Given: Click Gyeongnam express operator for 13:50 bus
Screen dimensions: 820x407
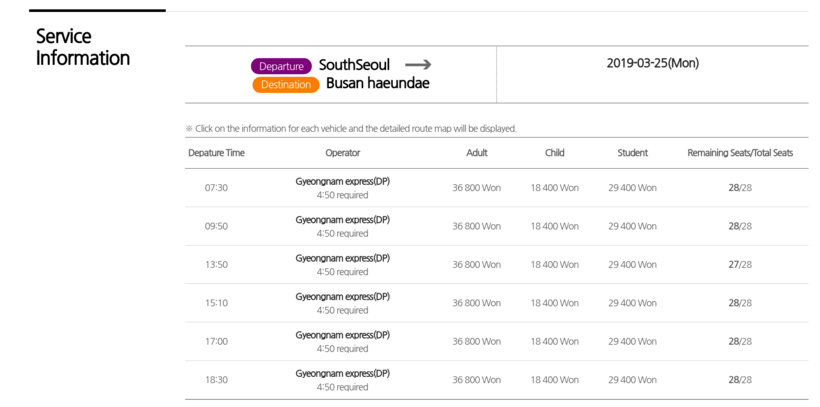Looking at the screenshot, I should tap(342, 258).
